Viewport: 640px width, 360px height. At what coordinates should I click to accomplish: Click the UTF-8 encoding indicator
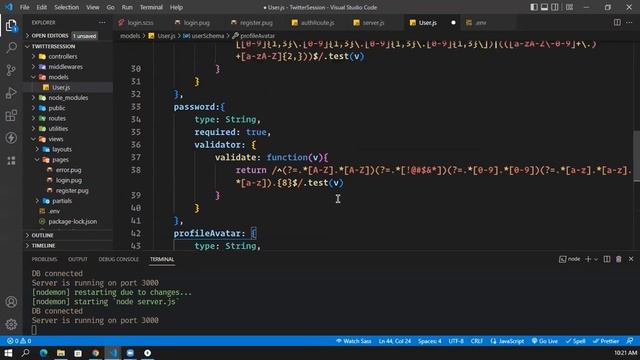[456, 341]
